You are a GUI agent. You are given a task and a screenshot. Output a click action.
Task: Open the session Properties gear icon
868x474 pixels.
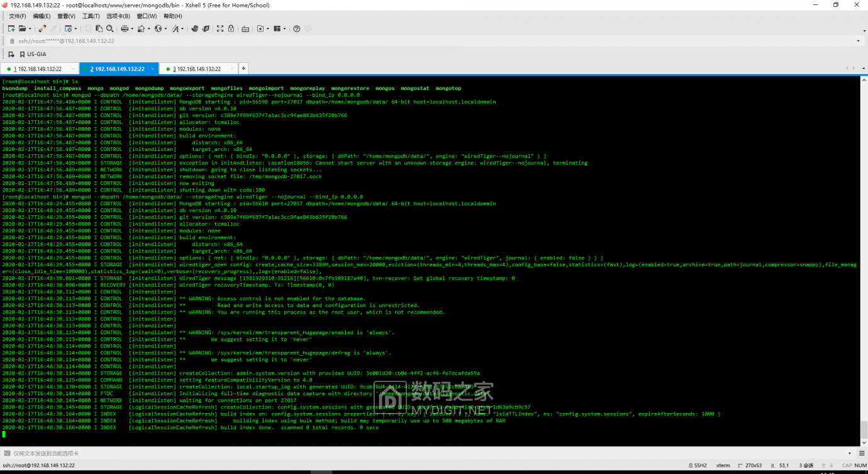pyautogui.click(x=69, y=28)
